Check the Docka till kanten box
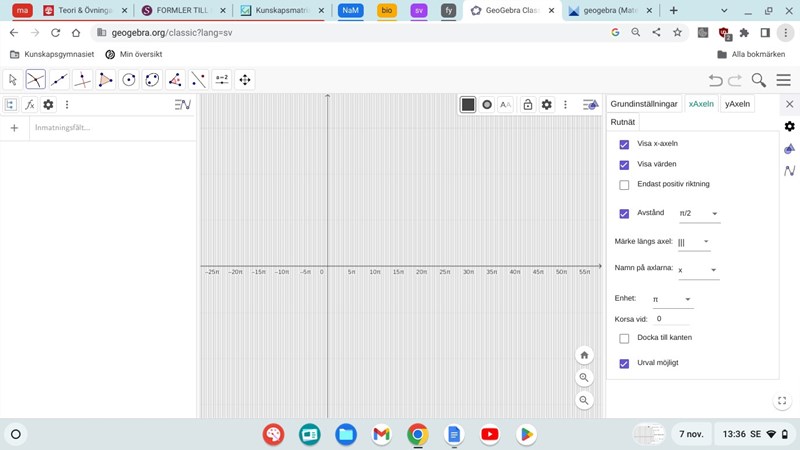This screenshot has width=800, height=450. (624, 338)
